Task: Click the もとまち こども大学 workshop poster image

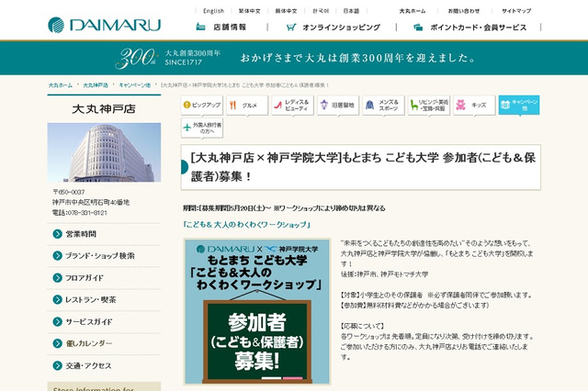Action: coord(257,311)
